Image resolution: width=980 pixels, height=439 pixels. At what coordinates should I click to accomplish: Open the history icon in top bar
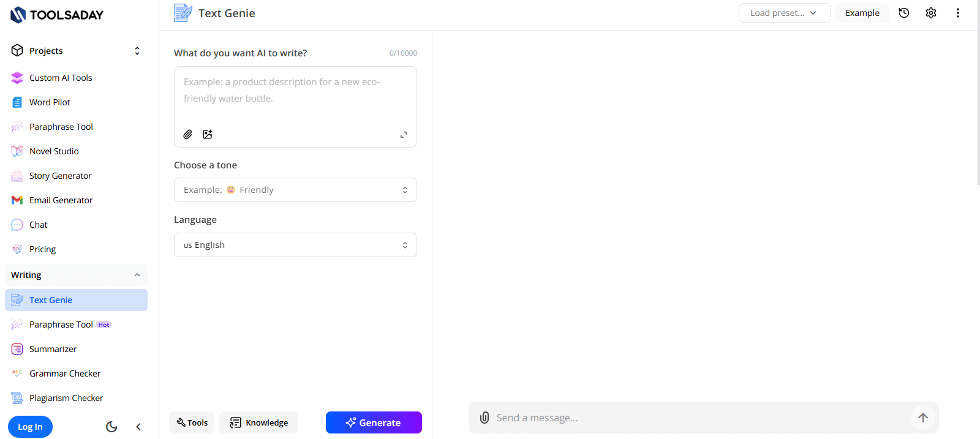pos(904,13)
